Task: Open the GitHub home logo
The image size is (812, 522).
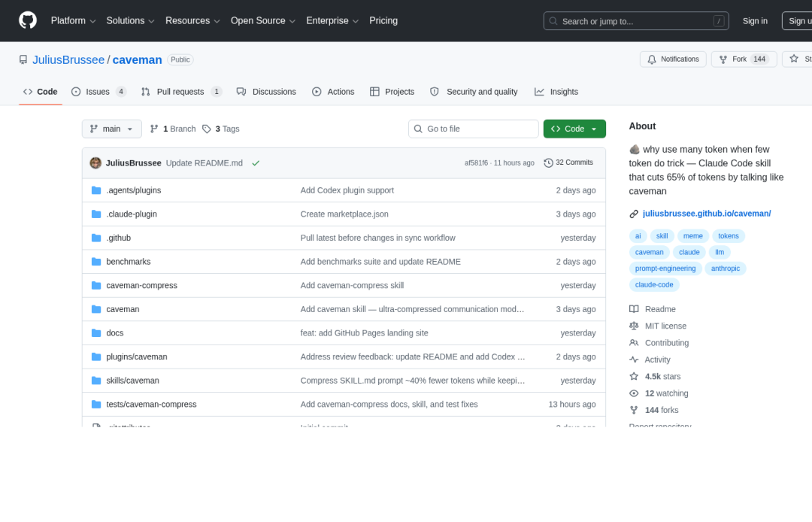Action: pos(28,20)
